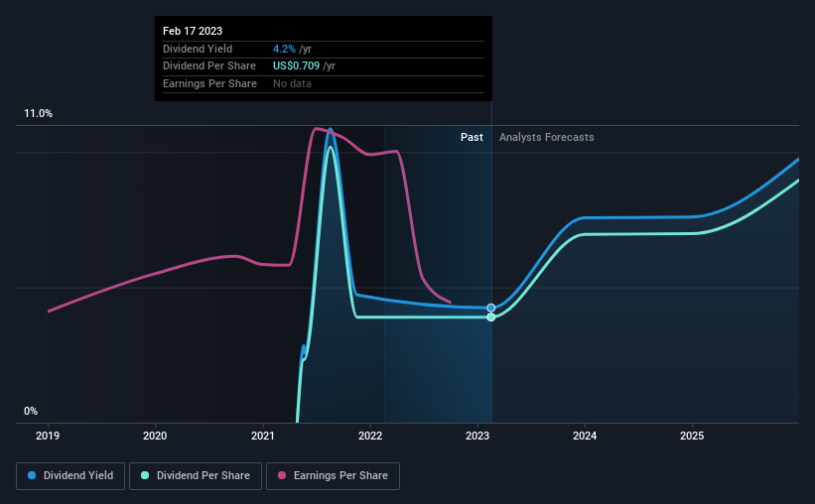Click the Dividend Per Share tooltip row label
Screen dimensions: 815x504
pos(208,66)
